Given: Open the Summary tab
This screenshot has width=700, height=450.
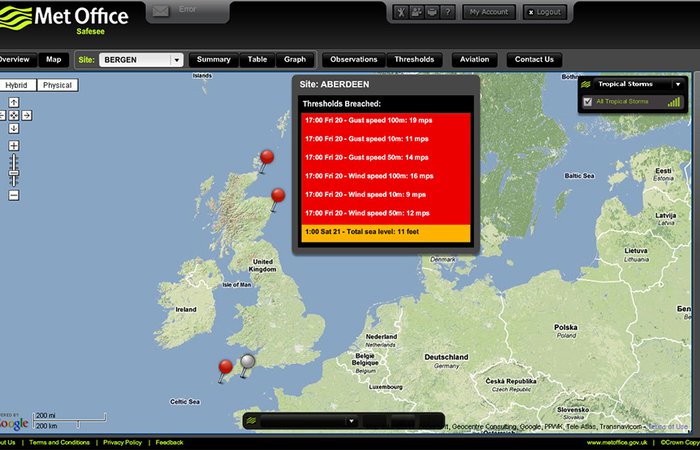Looking at the screenshot, I should pos(214,60).
